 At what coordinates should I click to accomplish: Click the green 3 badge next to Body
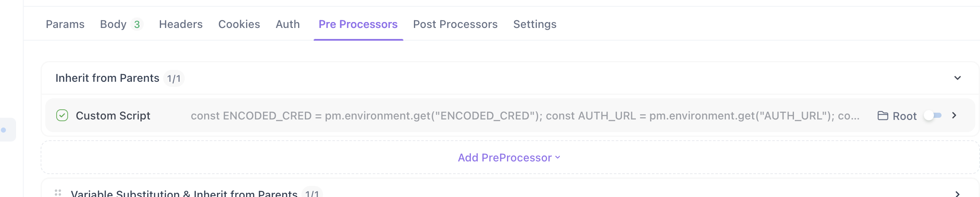coord(137,25)
